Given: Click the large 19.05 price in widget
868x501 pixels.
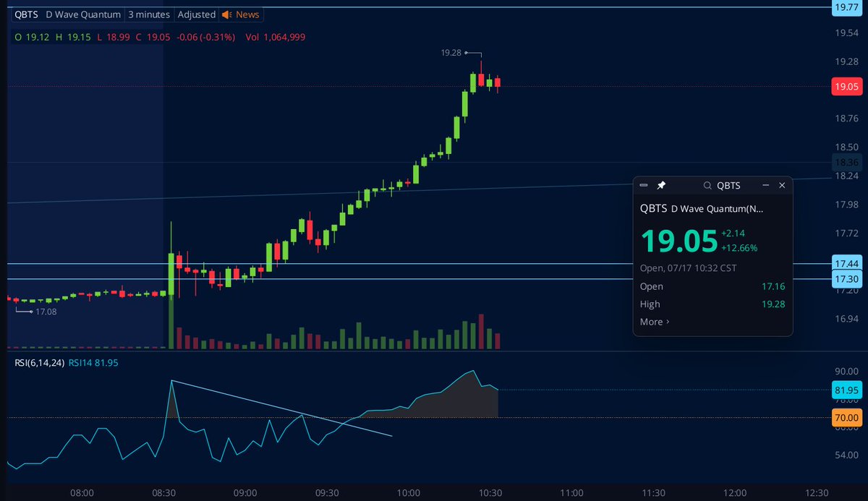Looking at the screenshot, I should click(x=678, y=240).
